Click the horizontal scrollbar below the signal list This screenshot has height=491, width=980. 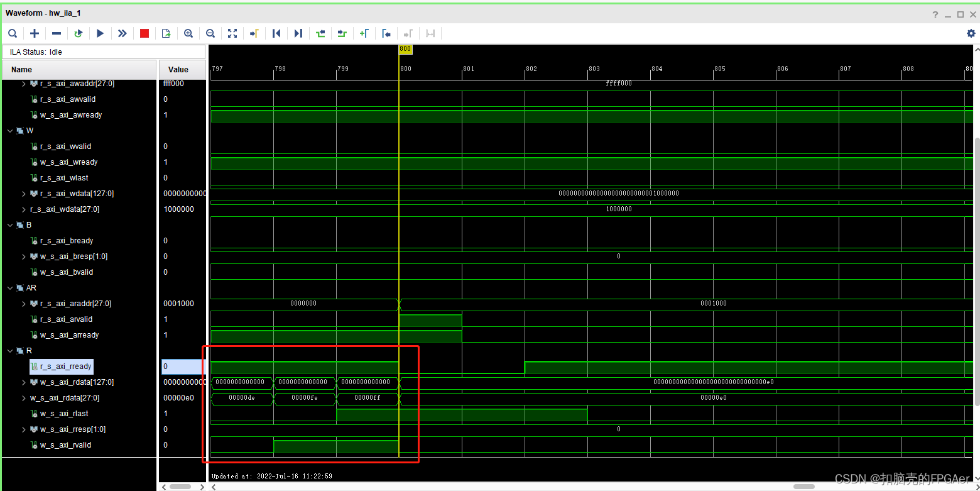pyautogui.click(x=181, y=486)
